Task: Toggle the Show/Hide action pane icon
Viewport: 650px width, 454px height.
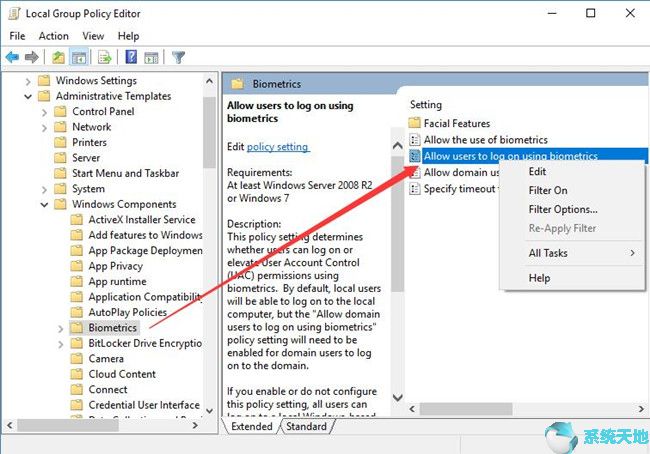Action: point(151,57)
